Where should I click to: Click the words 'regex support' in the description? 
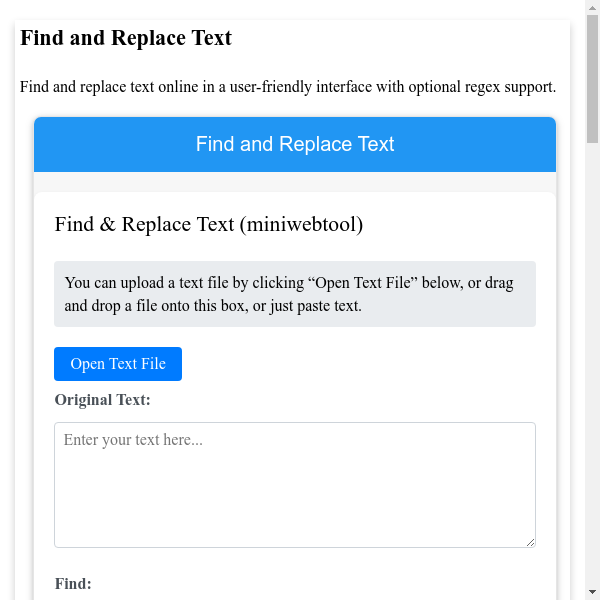click(508, 87)
